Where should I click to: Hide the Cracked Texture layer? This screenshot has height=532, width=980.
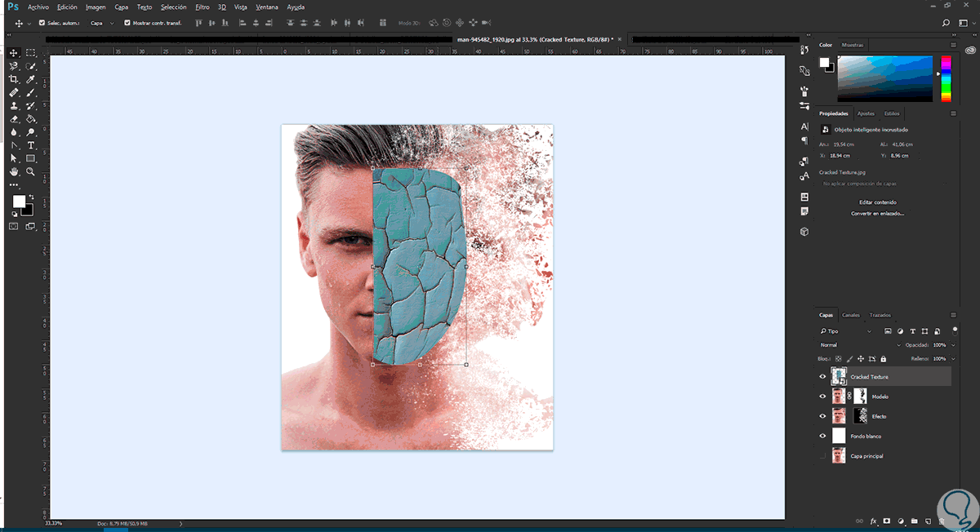coord(822,376)
